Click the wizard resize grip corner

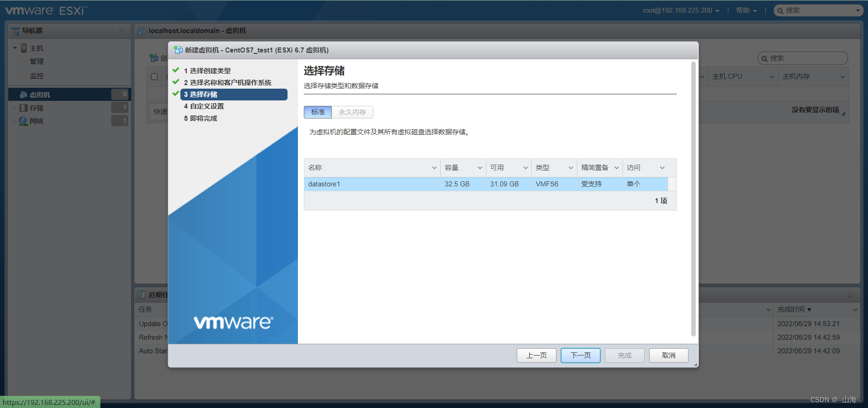click(695, 364)
